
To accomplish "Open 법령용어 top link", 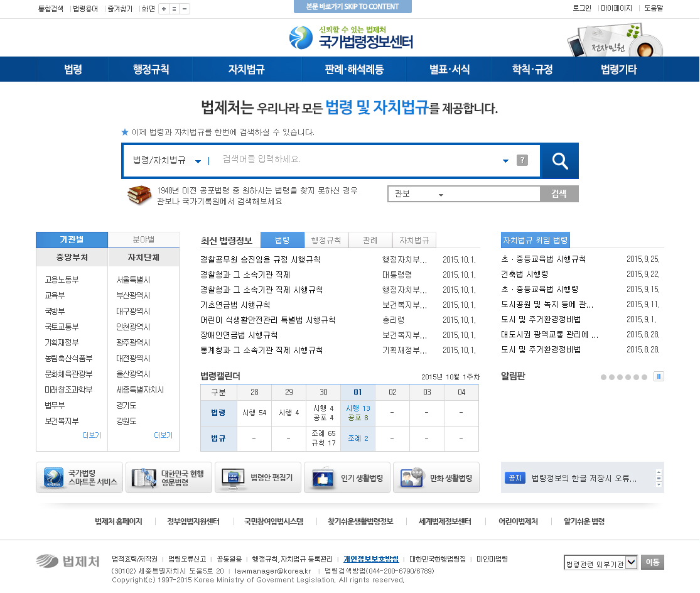I will tap(85, 9).
